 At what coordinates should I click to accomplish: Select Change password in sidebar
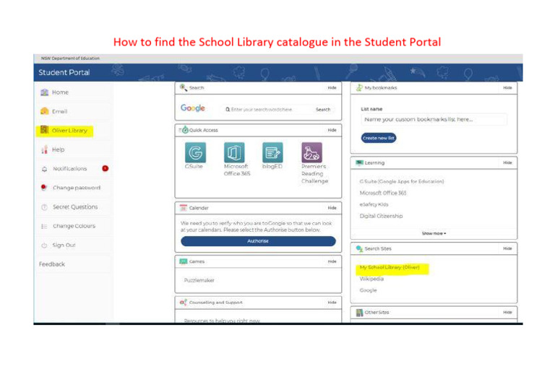click(77, 188)
